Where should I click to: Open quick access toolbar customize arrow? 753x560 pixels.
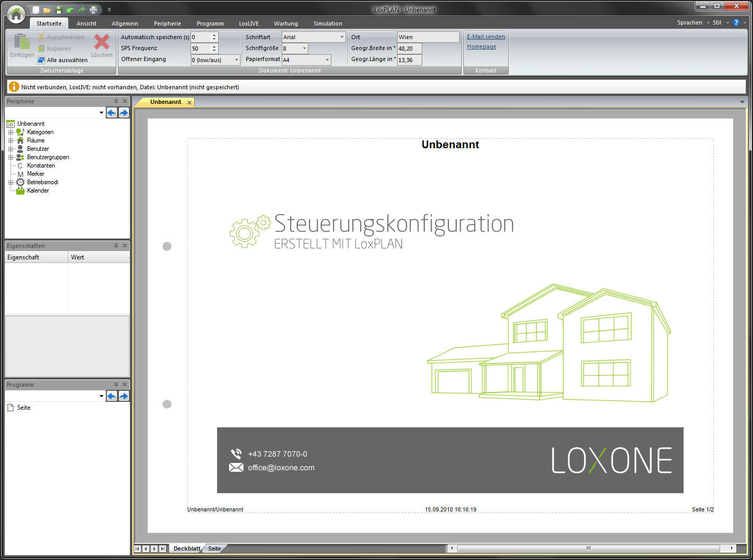point(109,10)
